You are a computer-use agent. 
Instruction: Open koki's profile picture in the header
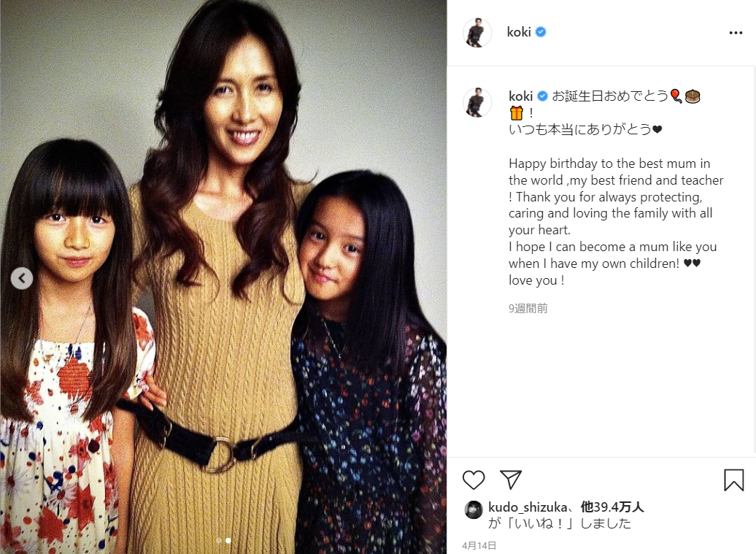(x=477, y=33)
